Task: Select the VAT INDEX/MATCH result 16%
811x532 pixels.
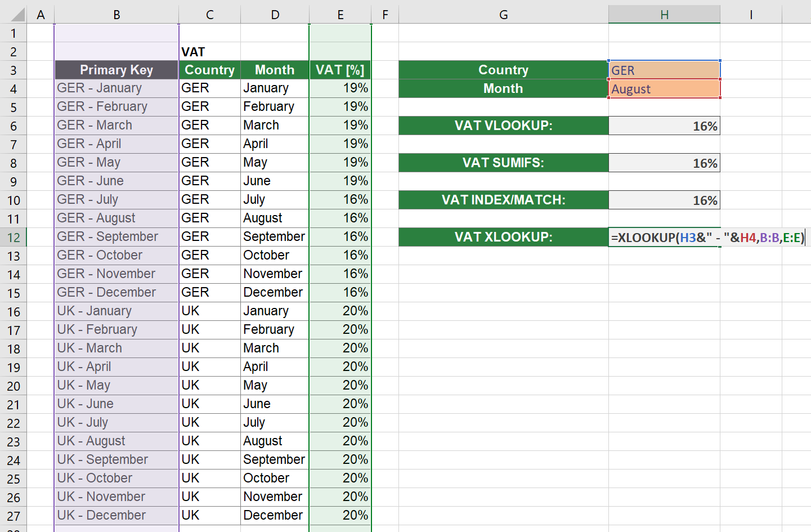Action: (x=664, y=200)
